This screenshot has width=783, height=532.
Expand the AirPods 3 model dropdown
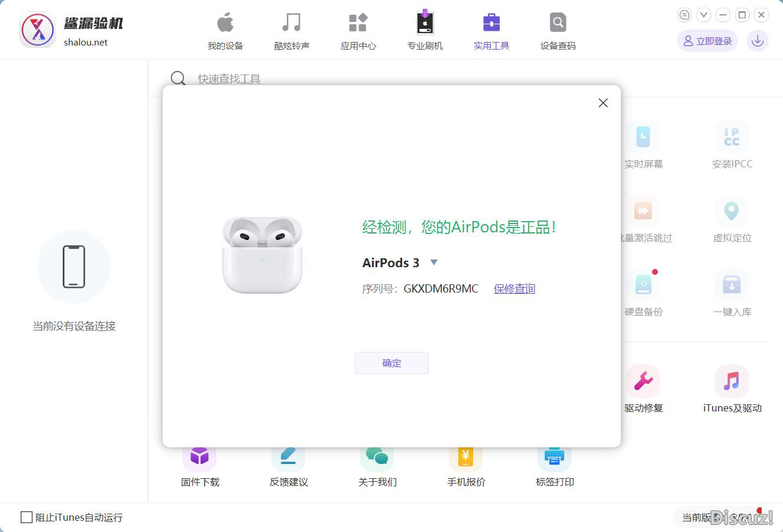pos(433,262)
